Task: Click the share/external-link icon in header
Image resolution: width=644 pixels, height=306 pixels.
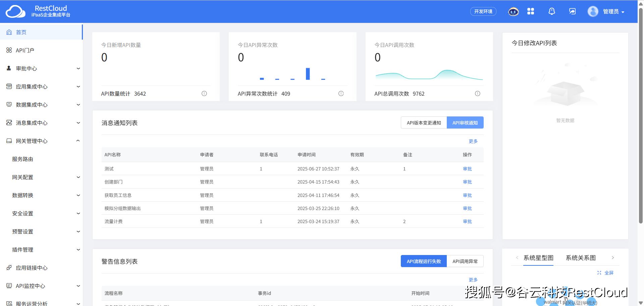Action: [572, 11]
